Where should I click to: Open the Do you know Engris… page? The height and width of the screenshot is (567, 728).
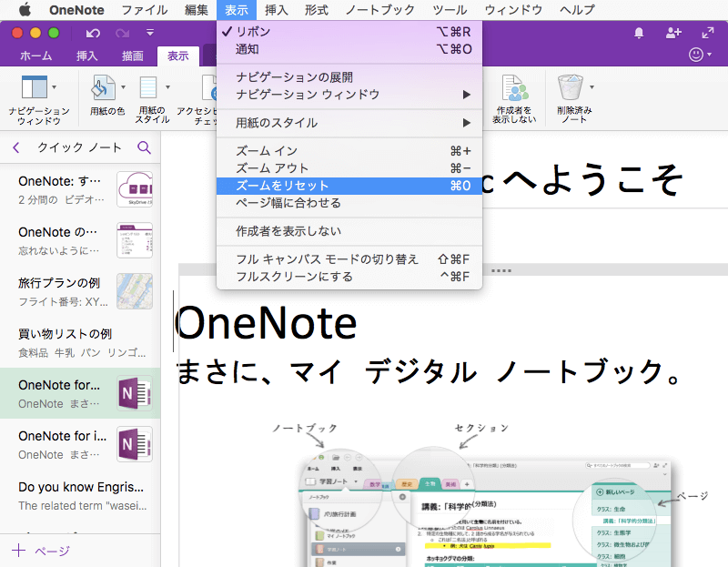[80, 496]
